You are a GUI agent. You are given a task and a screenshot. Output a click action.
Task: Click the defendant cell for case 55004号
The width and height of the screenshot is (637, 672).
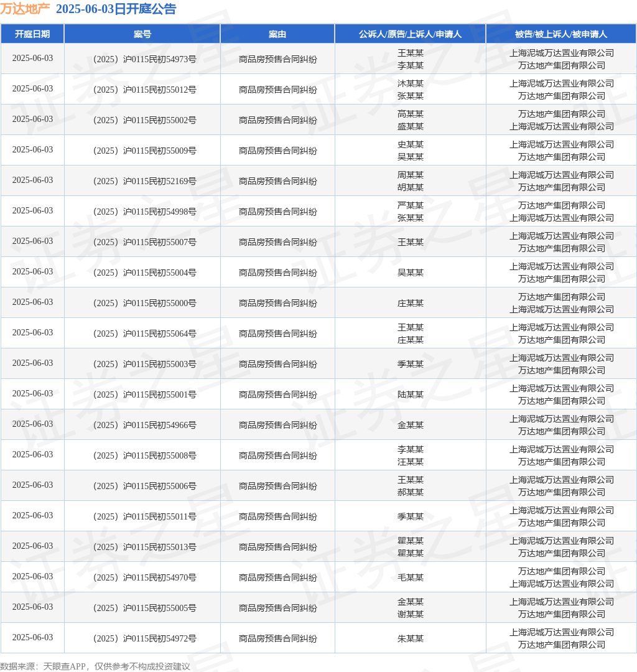pyautogui.click(x=561, y=272)
